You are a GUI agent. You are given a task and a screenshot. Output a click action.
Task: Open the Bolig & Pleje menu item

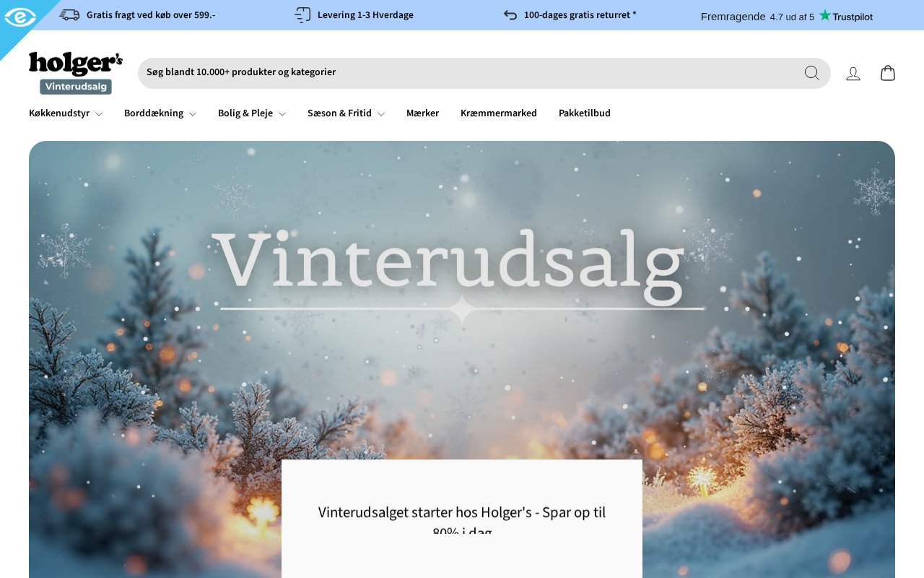[245, 113]
